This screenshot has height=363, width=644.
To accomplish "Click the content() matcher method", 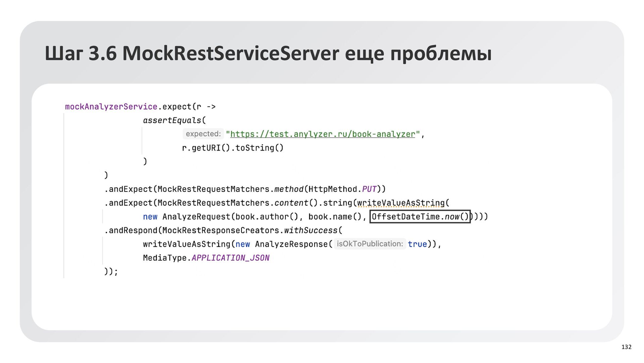I will coord(291,203).
